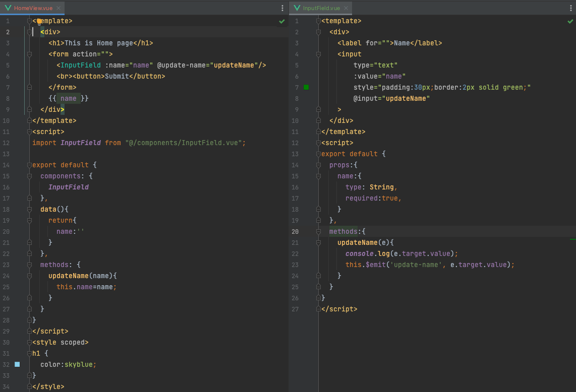Viewport: 576px width, 392px height.
Task: Fold the props block in InputField.vue
Action: [x=318, y=165]
